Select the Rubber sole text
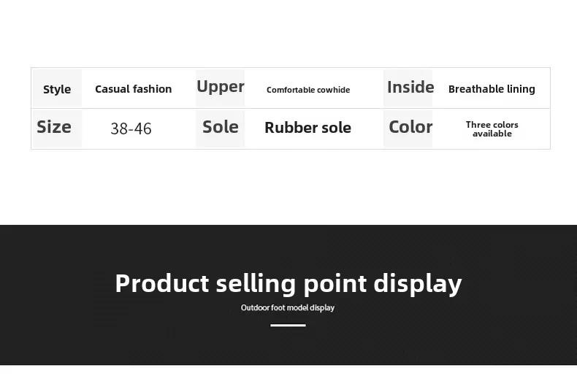Image resolution: width=577 pixels, height=392 pixels. pos(307,128)
